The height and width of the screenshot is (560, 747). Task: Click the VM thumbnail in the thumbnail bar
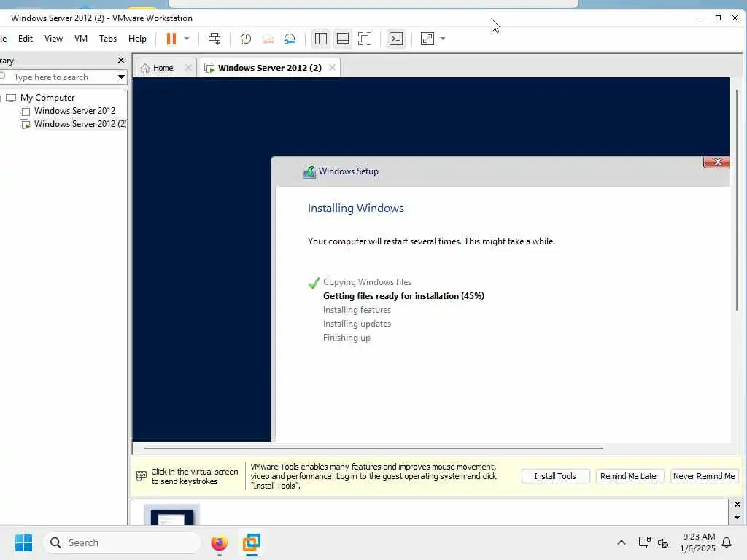tap(171, 515)
